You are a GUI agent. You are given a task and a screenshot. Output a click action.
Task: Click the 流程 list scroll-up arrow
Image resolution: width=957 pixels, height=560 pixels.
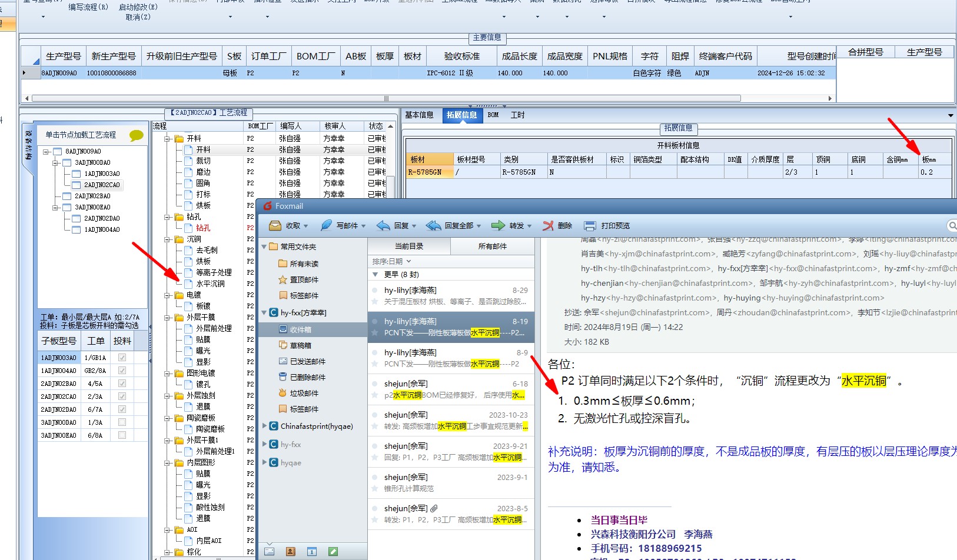390,126
